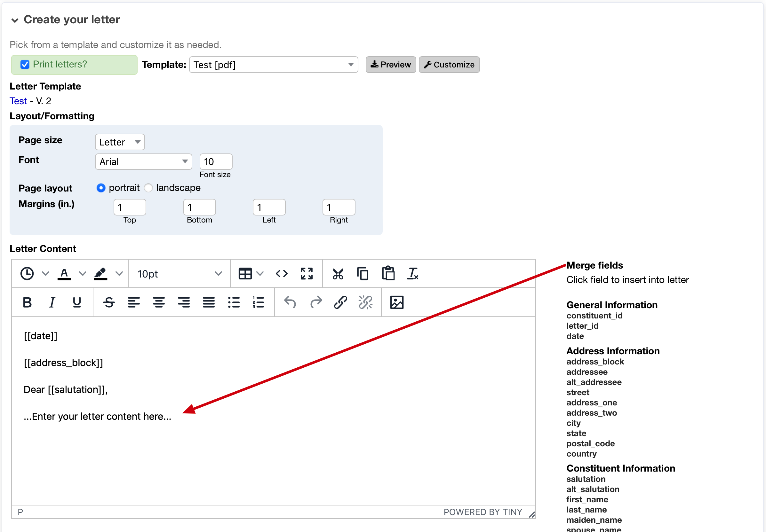Insert an image into the letter content

click(x=397, y=302)
